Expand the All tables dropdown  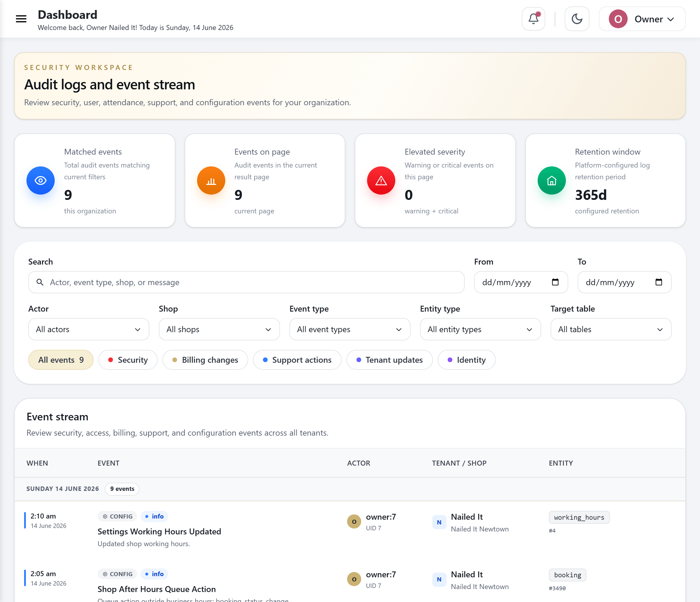coord(611,329)
